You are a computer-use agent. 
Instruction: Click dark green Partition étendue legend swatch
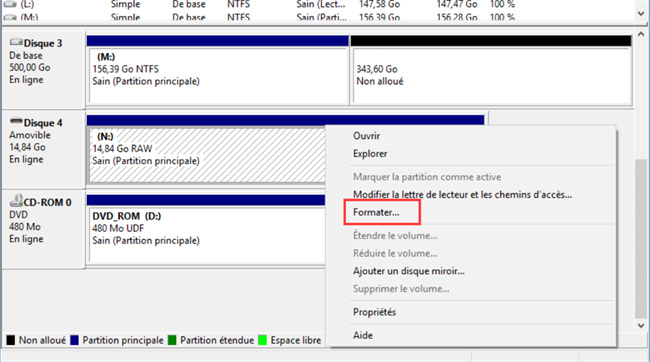click(172, 340)
